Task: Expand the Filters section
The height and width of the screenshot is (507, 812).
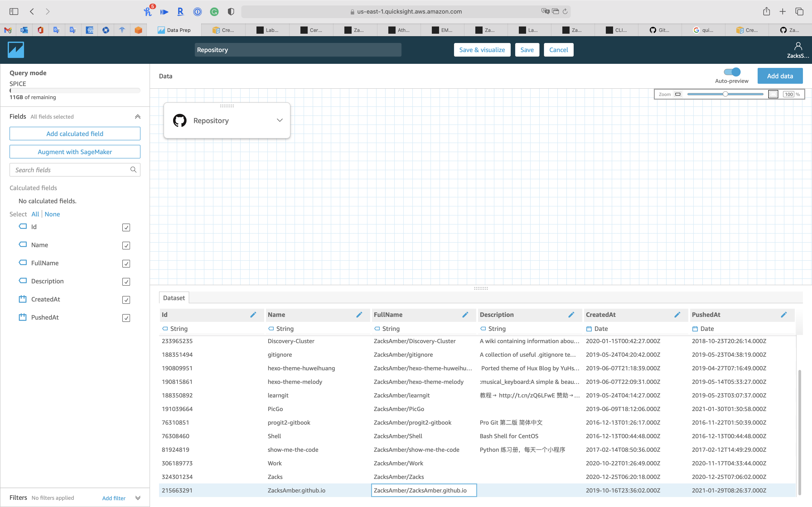Action: coord(138,498)
